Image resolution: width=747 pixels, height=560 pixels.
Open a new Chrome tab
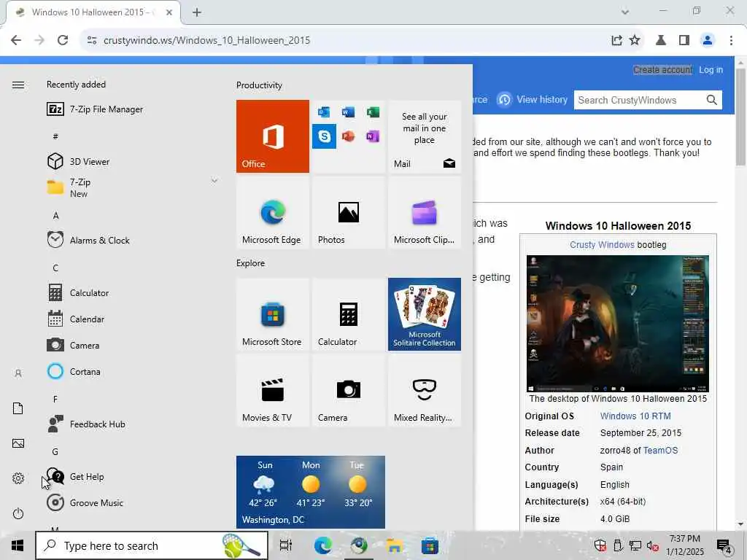tap(197, 12)
